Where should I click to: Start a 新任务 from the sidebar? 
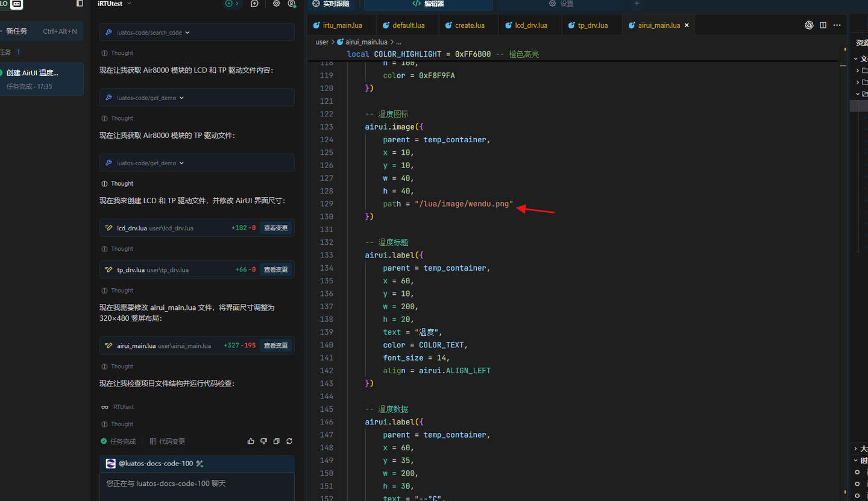42,31
